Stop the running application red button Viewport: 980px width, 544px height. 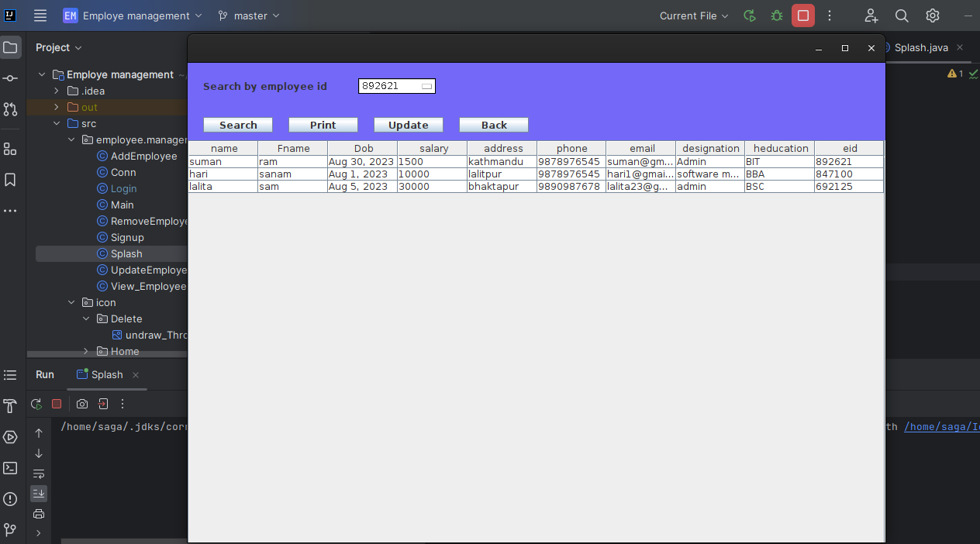pyautogui.click(x=803, y=15)
